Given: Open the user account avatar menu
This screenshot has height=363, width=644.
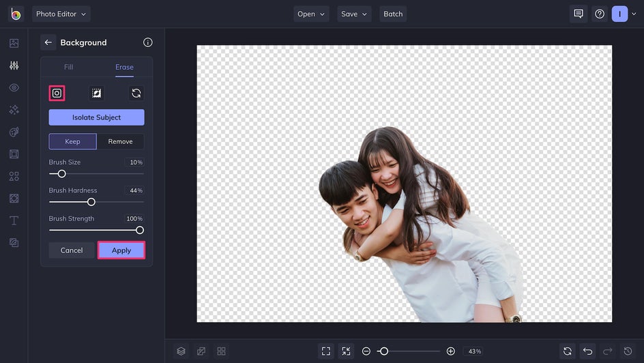Looking at the screenshot, I should pos(619,14).
